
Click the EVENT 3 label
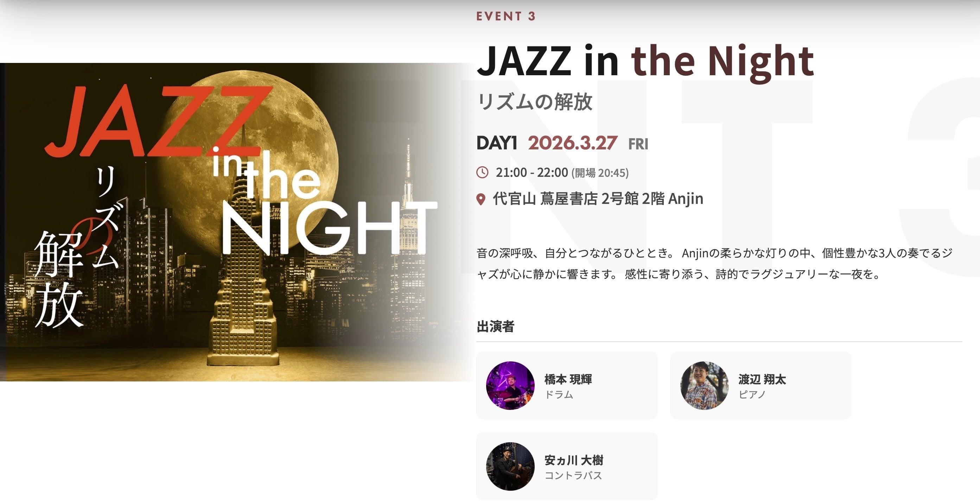pyautogui.click(x=506, y=17)
